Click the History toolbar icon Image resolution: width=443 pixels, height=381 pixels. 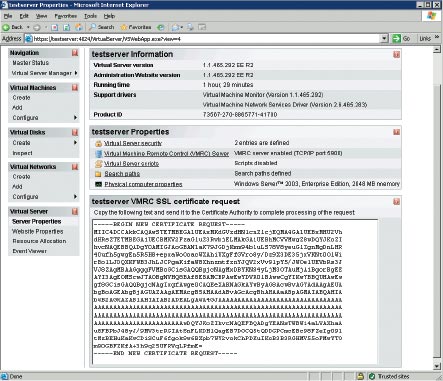click(x=161, y=27)
